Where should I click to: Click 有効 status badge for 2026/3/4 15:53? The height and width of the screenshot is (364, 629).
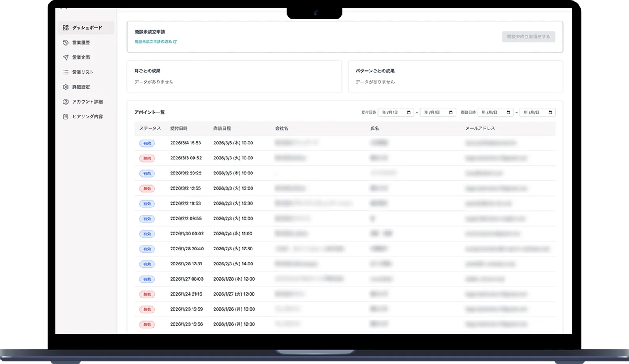point(147,143)
